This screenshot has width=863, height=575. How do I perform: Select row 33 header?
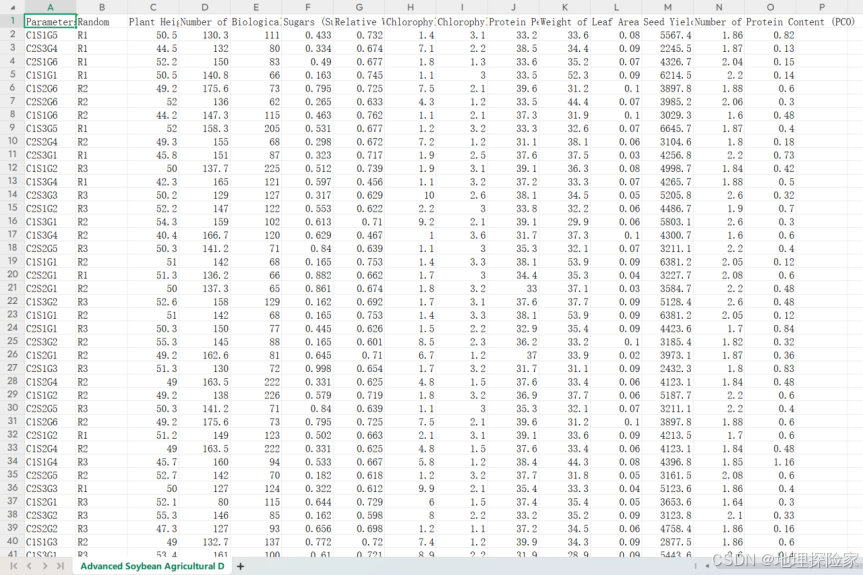pyautogui.click(x=12, y=448)
